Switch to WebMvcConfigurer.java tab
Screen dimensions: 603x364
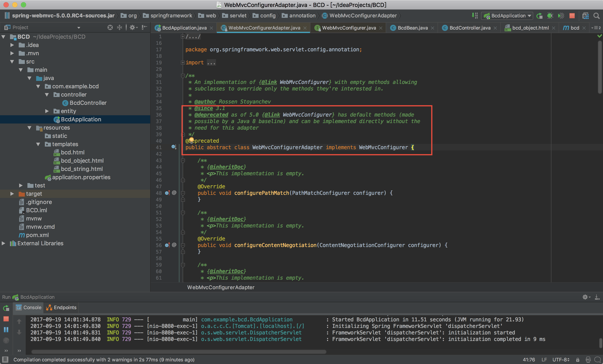point(349,28)
